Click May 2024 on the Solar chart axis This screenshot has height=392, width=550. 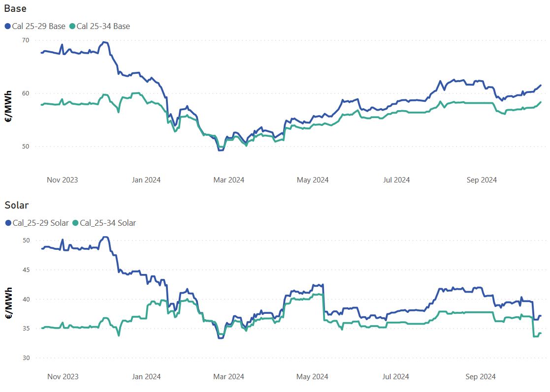click(x=313, y=377)
